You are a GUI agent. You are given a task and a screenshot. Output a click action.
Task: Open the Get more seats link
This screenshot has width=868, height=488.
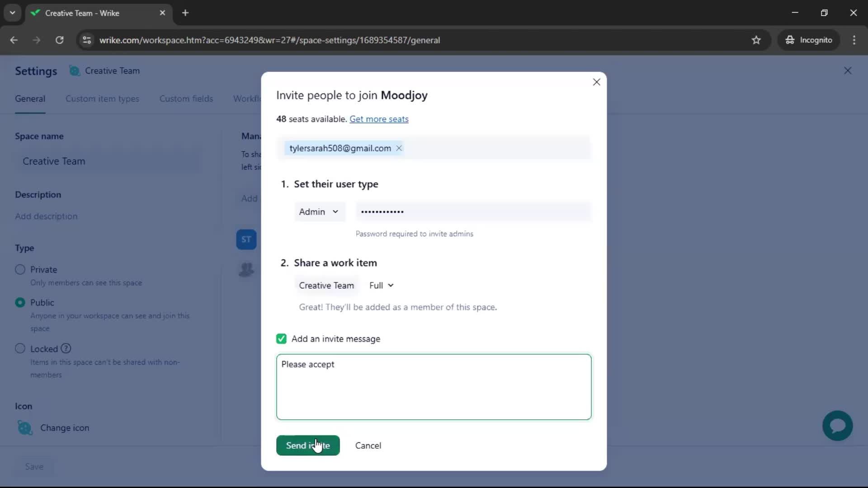(x=379, y=119)
